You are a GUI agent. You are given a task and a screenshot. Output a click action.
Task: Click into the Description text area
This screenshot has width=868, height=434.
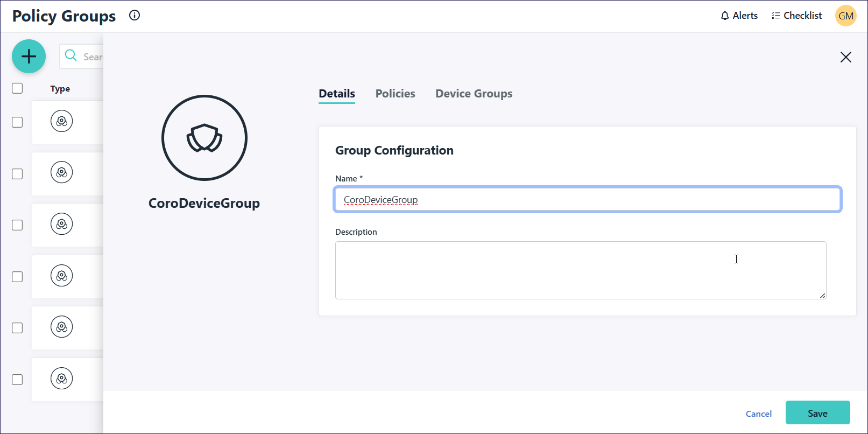point(580,270)
